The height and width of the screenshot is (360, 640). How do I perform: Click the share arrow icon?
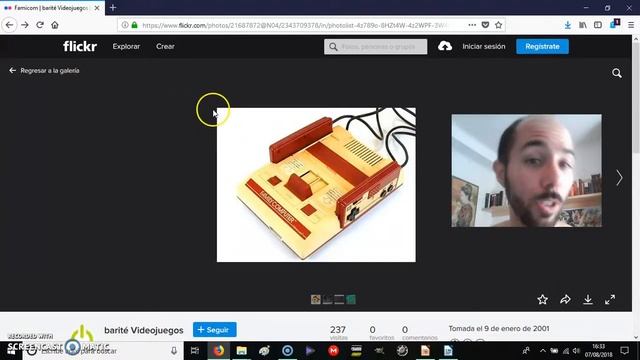(565, 300)
